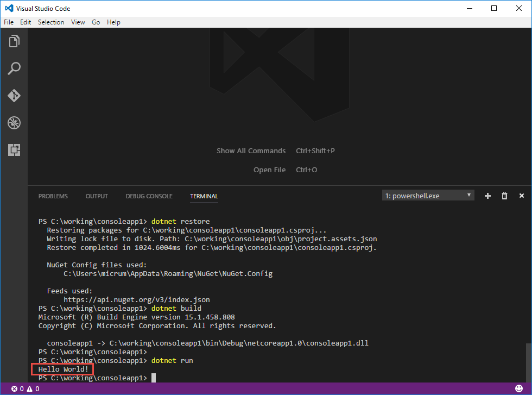Click the 'dotnet restore' command line
The image size is (532, 395).
click(x=124, y=222)
